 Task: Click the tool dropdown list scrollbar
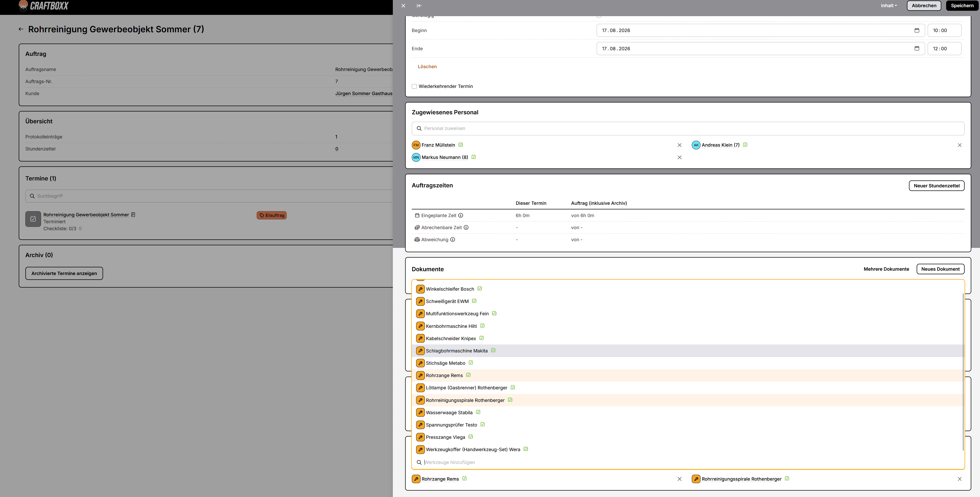point(963,372)
